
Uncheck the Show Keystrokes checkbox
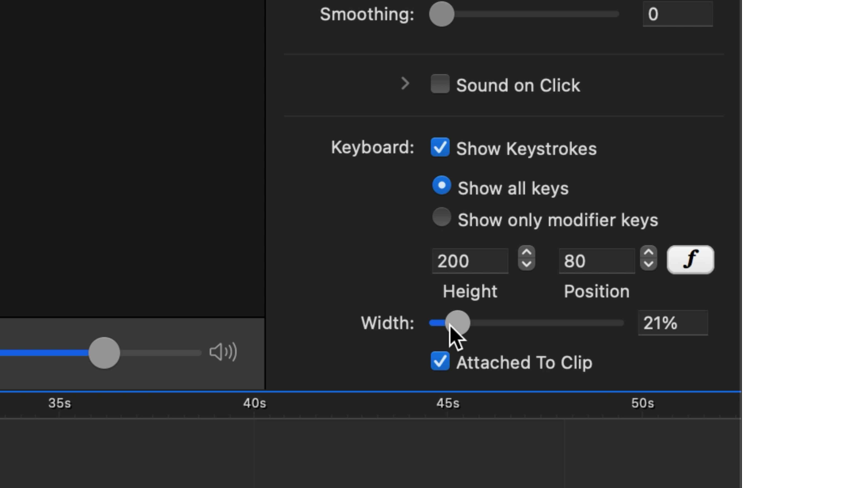tap(440, 147)
